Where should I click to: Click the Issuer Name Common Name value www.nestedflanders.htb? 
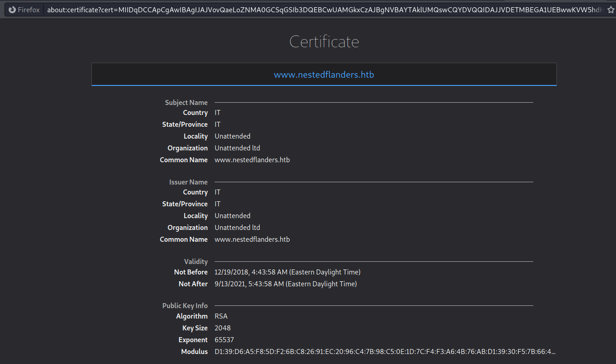click(252, 239)
